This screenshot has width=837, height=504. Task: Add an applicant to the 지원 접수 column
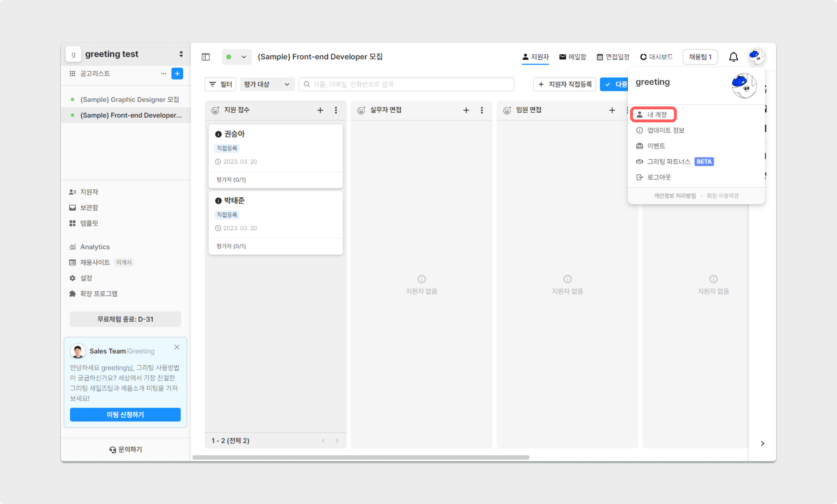pyautogui.click(x=320, y=110)
